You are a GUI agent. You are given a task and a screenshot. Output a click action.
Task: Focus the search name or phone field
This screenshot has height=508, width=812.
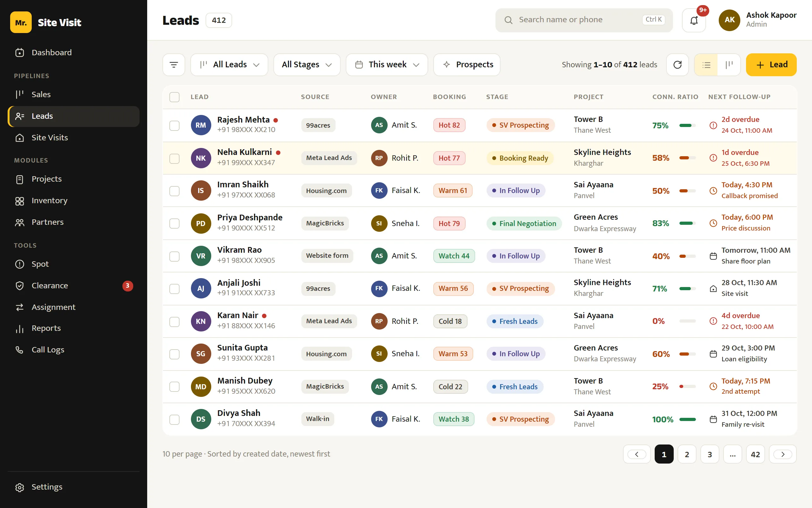(x=584, y=20)
